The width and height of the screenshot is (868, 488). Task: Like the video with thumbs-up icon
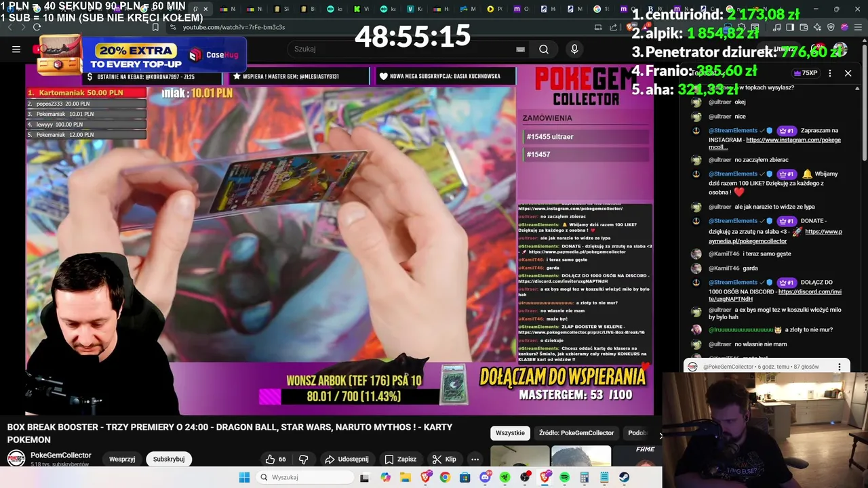(276, 459)
